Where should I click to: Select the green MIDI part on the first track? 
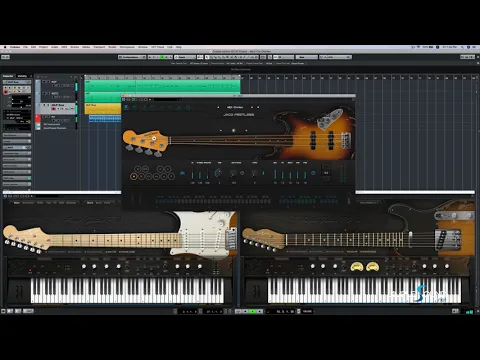pos(162,85)
